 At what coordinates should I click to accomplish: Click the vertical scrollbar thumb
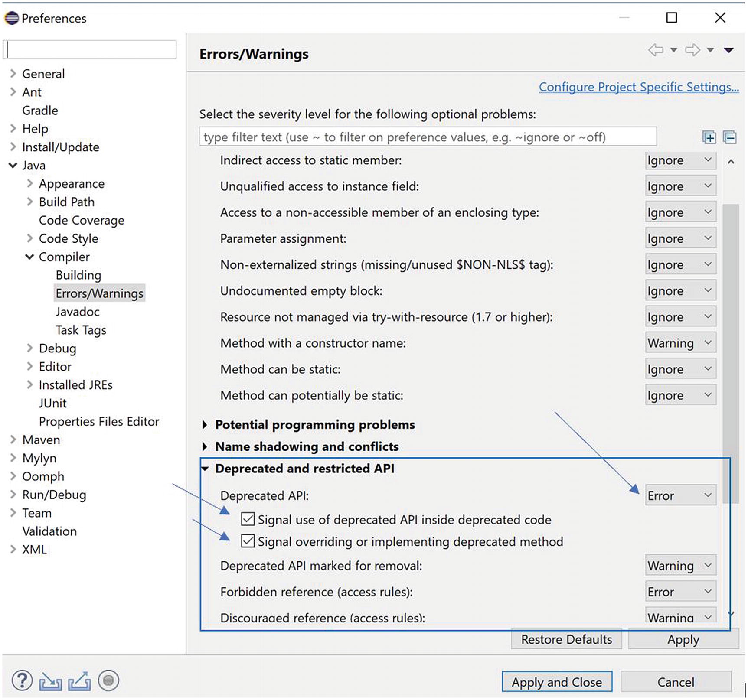pos(731,353)
